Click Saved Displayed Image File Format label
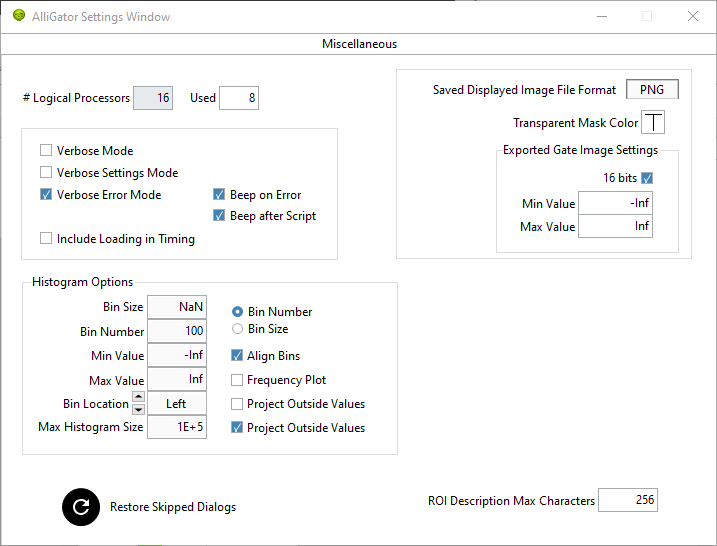This screenshot has width=717, height=546. click(x=524, y=90)
